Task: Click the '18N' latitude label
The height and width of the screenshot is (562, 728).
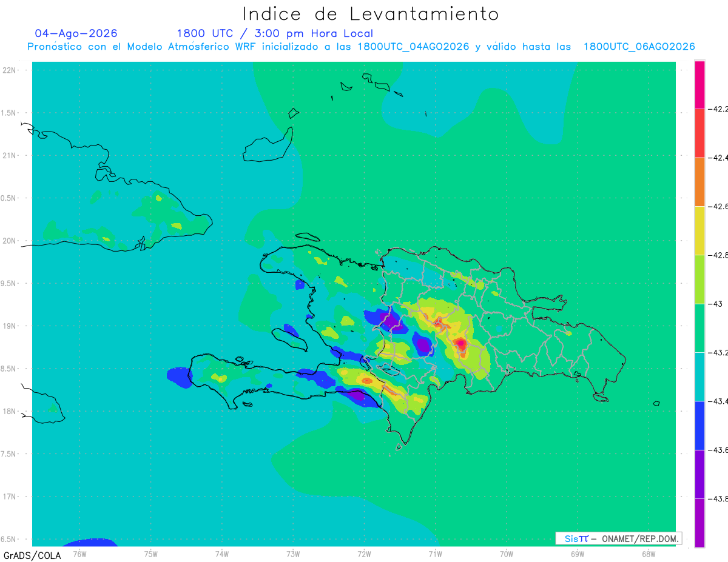Action: pyautogui.click(x=9, y=412)
